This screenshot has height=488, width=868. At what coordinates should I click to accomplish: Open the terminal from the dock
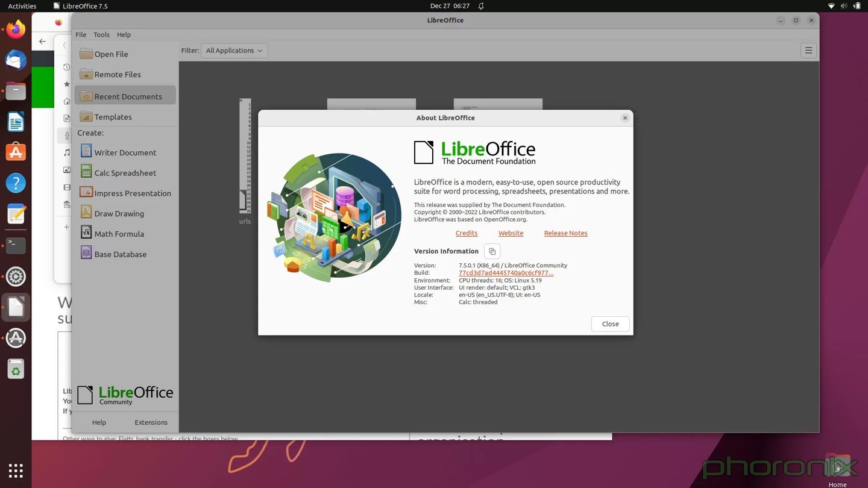tap(16, 245)
